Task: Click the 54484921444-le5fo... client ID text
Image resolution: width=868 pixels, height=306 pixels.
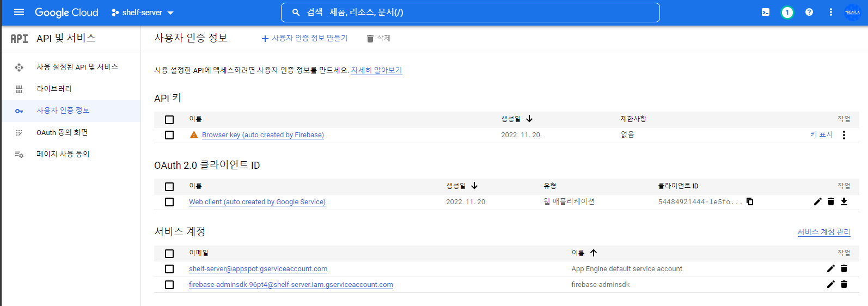Action: point(700,202)
